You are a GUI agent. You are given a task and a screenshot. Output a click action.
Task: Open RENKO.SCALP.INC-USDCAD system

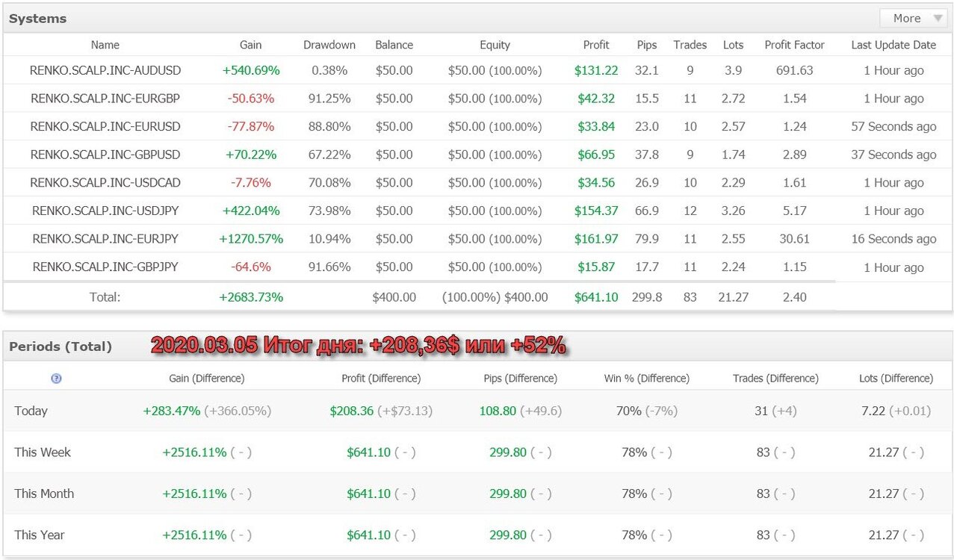tap(105, 182)
